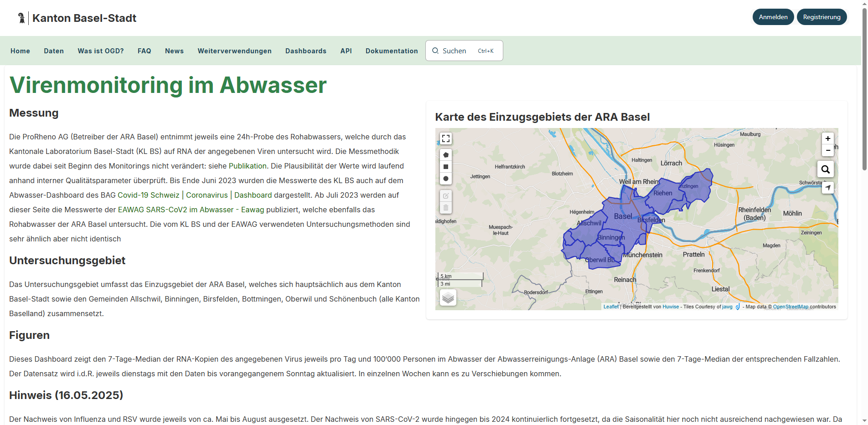Open the FAQ page

(x=144, y=51)
